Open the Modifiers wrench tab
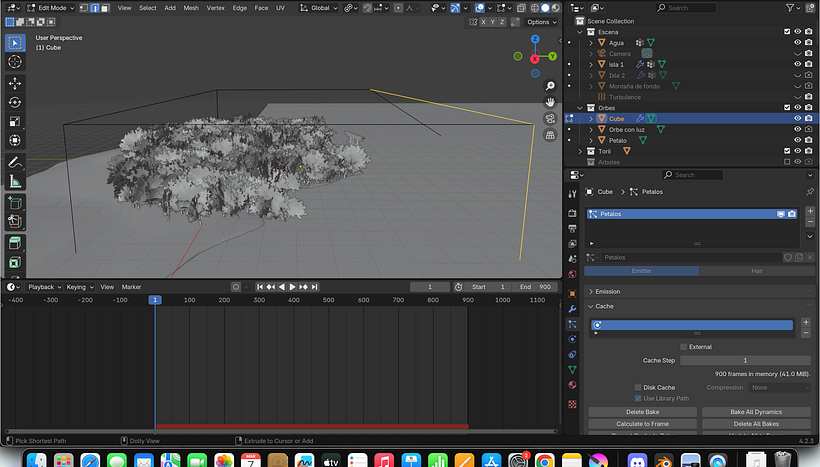 point(573,309)
